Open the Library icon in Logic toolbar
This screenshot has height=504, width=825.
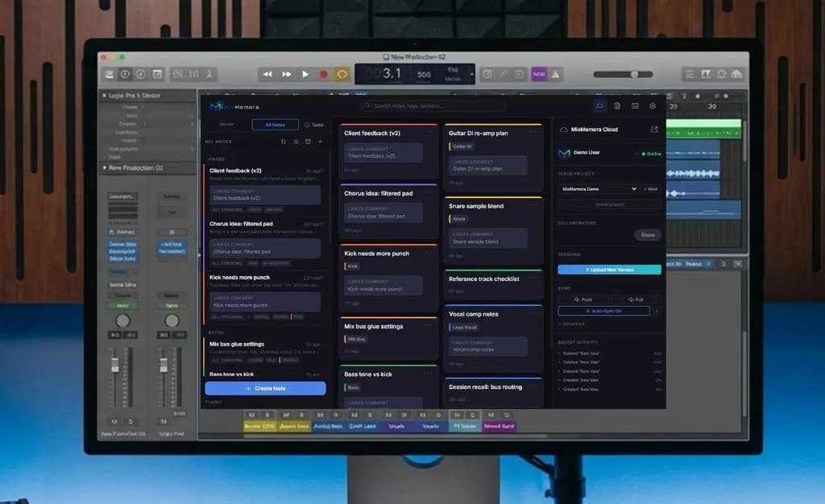(x=110, y=74)
